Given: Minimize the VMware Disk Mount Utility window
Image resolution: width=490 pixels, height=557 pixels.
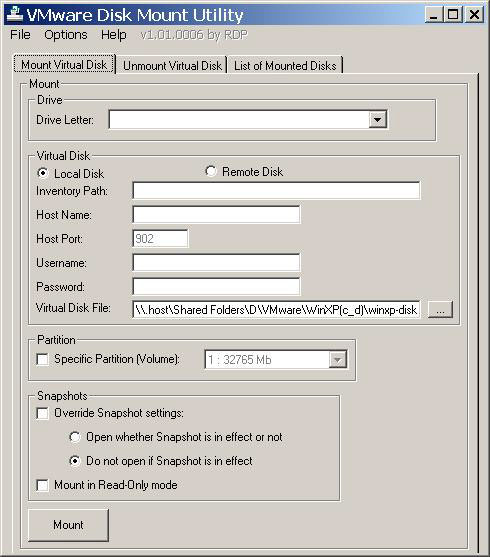Looking at the screenshot, I should (434, 15).
